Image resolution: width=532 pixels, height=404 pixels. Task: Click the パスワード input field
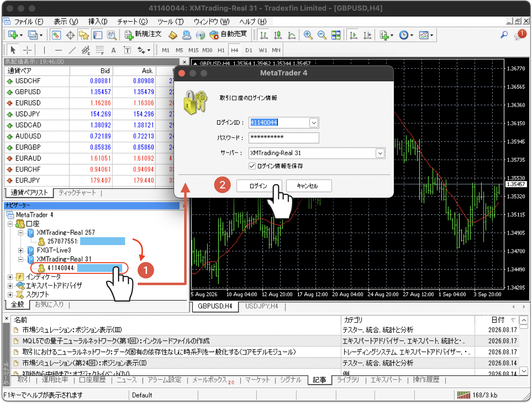(x=284, y=137)
